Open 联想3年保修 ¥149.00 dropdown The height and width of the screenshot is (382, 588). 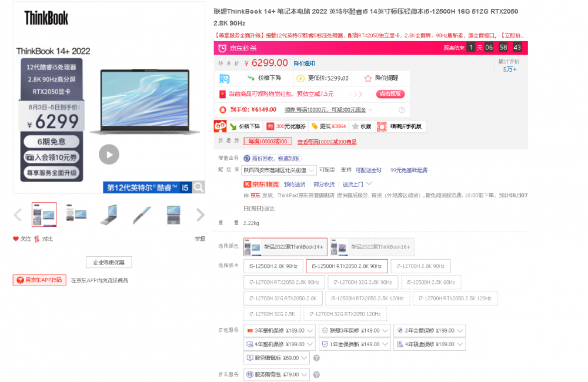[x=355, y=331]
